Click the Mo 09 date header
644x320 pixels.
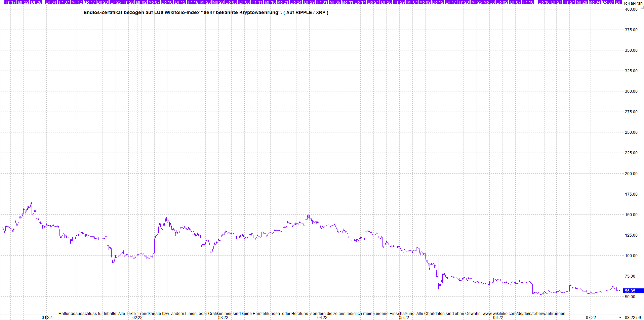425,2
